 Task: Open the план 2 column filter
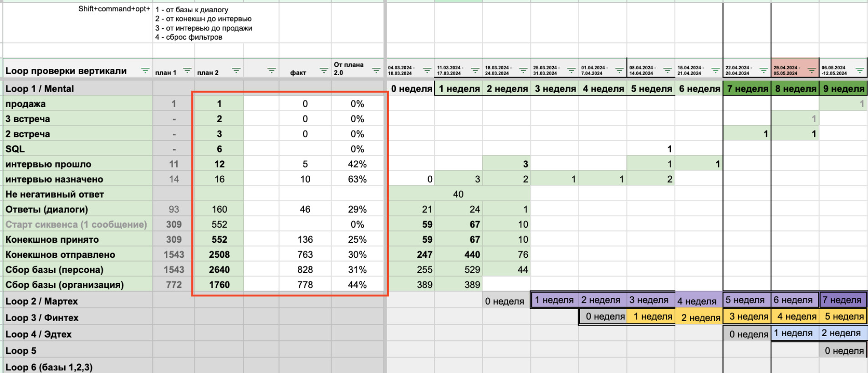pyautogui.click(x=236, y=71)
